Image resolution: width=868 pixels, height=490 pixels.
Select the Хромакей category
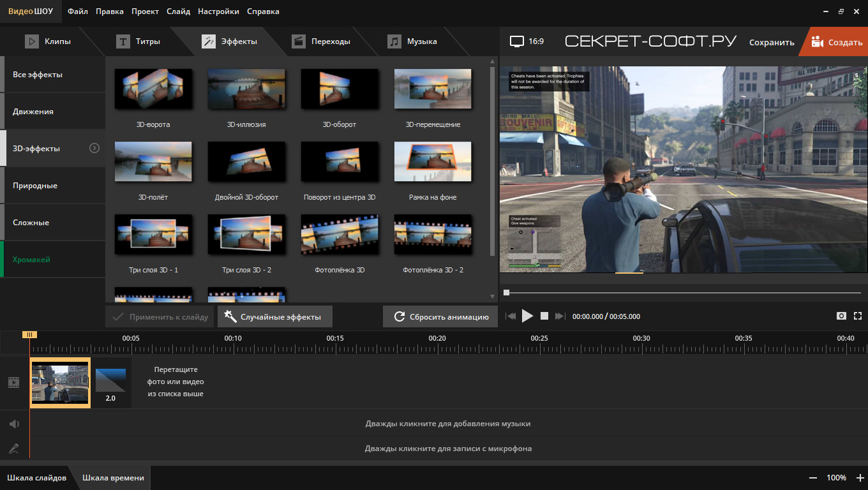54,260
